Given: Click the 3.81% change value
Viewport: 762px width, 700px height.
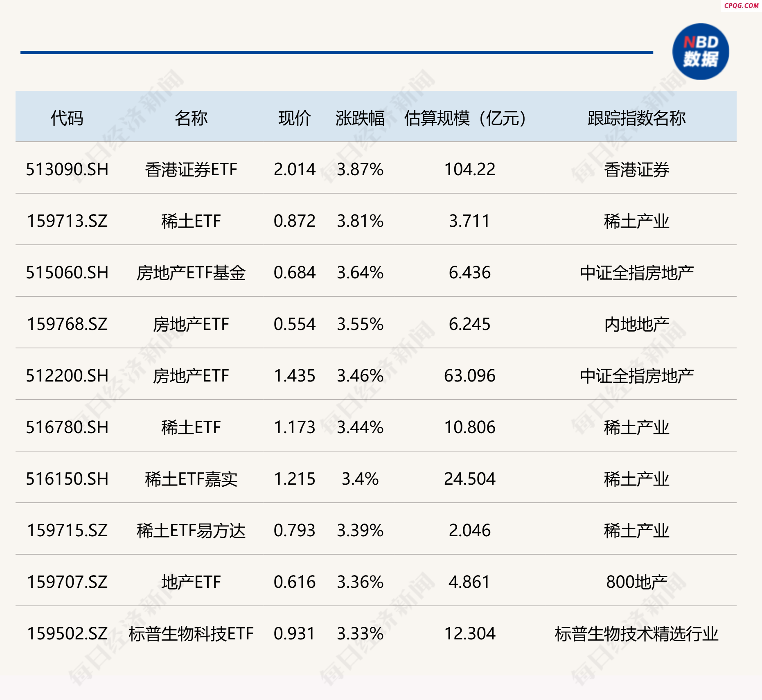Looking at the screenshot, I should (360, 221).
